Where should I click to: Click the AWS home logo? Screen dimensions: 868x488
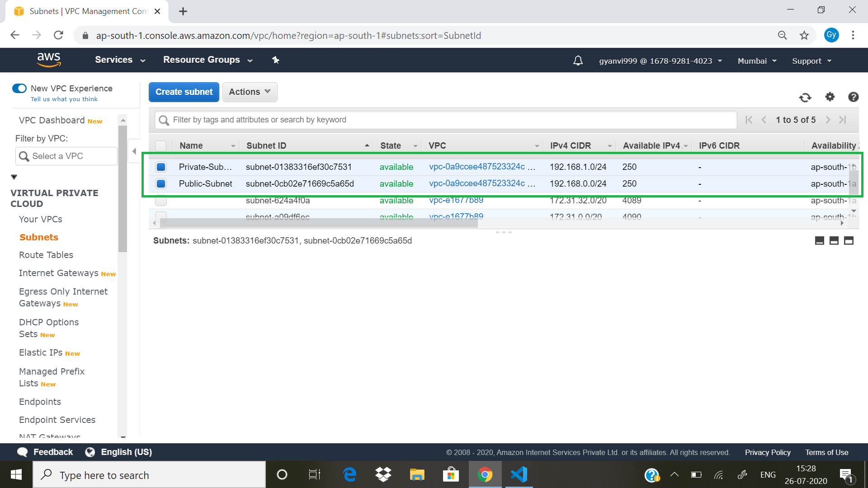49,60
